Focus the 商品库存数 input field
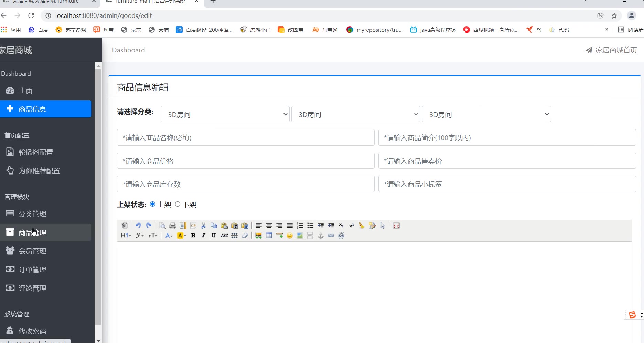This screenshot has width=644, height=343. 246,184
